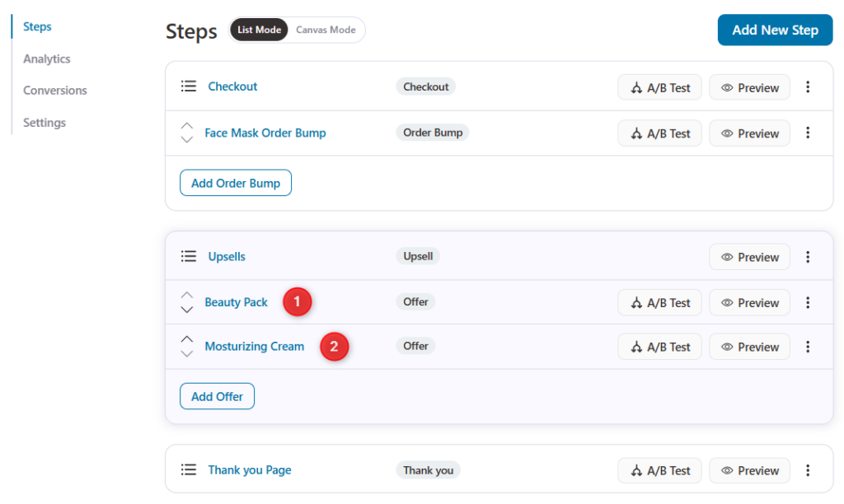
Task: Move Beauty Pack up with the up arrow
Action: (x=187, y=296)
